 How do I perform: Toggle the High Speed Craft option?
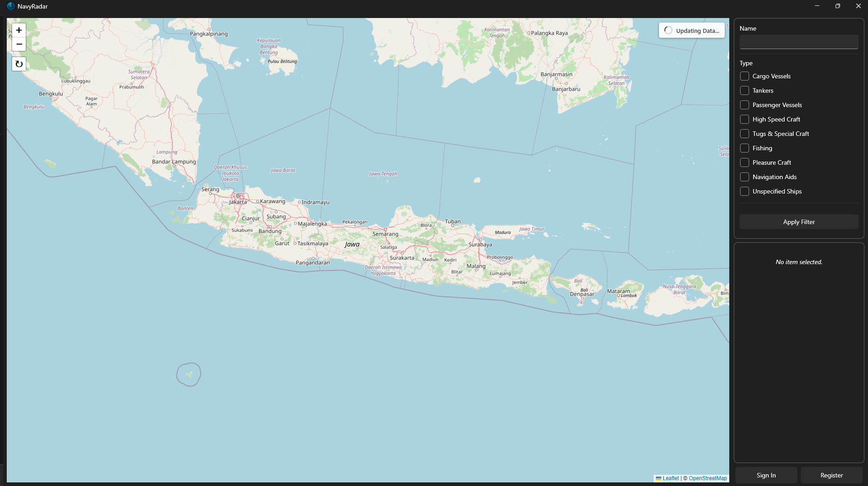point(745,119)
